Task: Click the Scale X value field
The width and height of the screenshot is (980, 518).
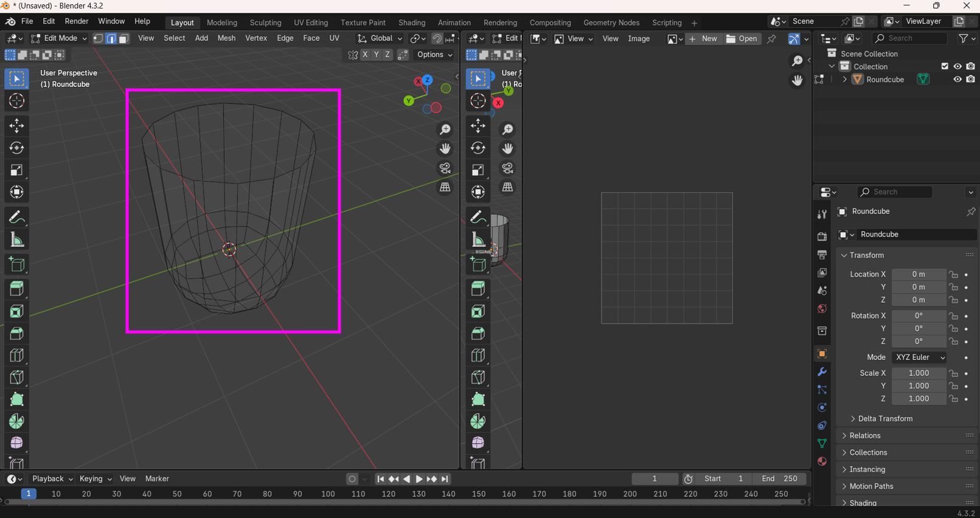Action: point(919,373)
